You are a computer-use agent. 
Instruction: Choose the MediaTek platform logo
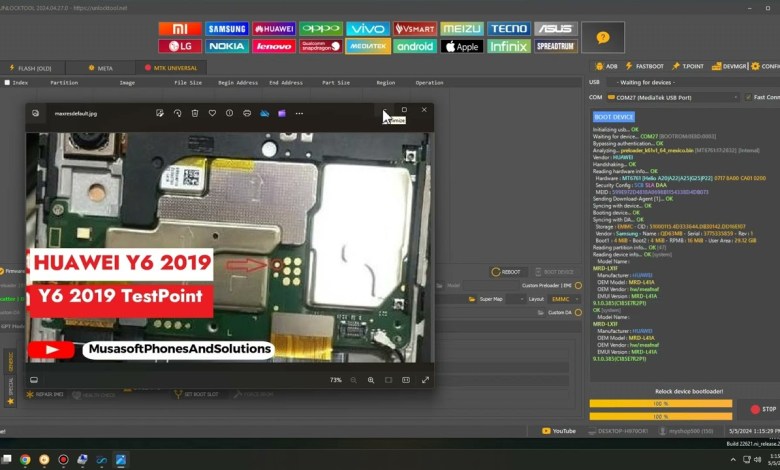[x=368, y=46]
